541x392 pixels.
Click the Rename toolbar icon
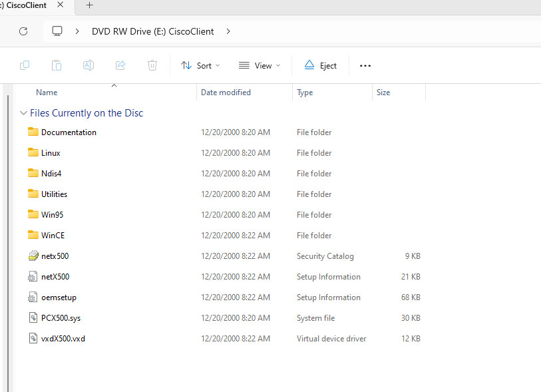pos(89,65)
